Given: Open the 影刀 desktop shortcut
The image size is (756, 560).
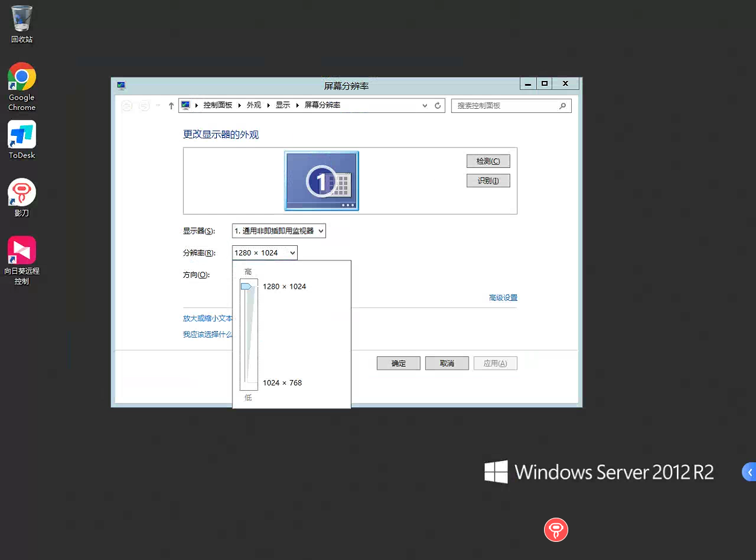Looking at the screenshot, I should click(22, 198).
